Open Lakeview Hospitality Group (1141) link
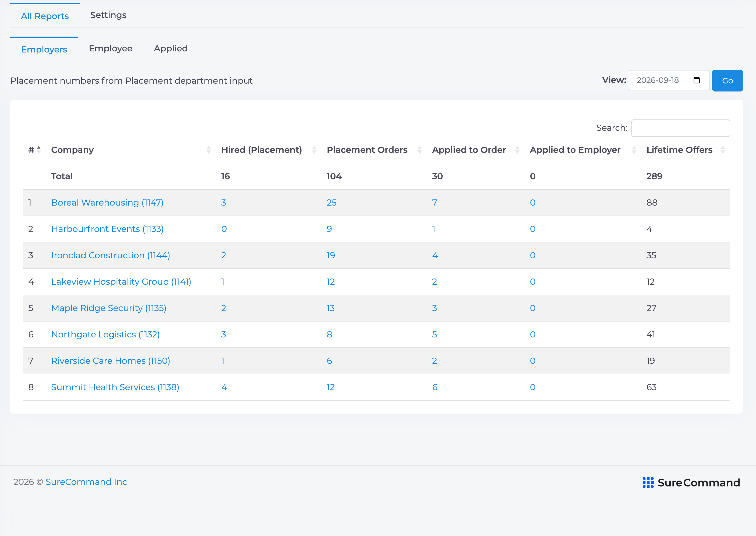Image resolution: width=756 pixels, height=536 pixels. click(121, 282)
